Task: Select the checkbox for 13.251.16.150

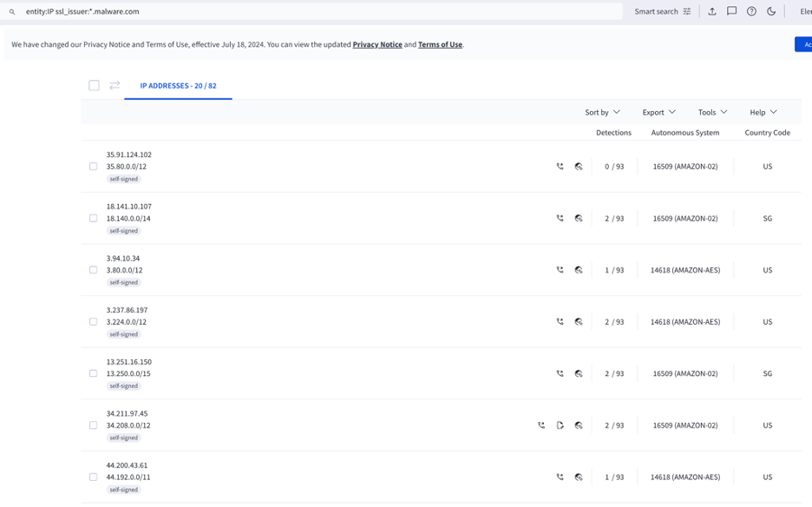Action: point(93,373)
